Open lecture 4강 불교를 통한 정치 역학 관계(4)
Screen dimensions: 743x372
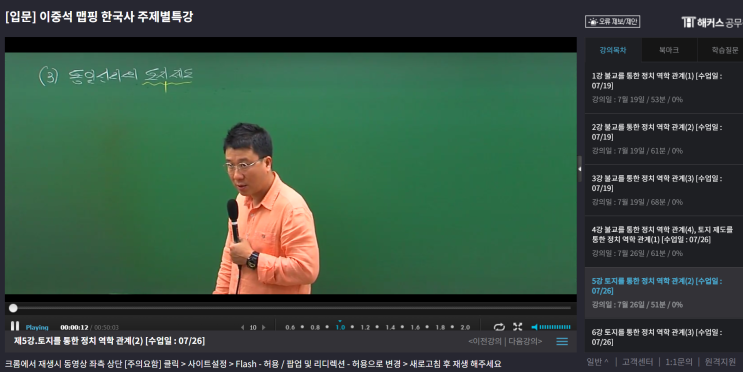(664, 241)
